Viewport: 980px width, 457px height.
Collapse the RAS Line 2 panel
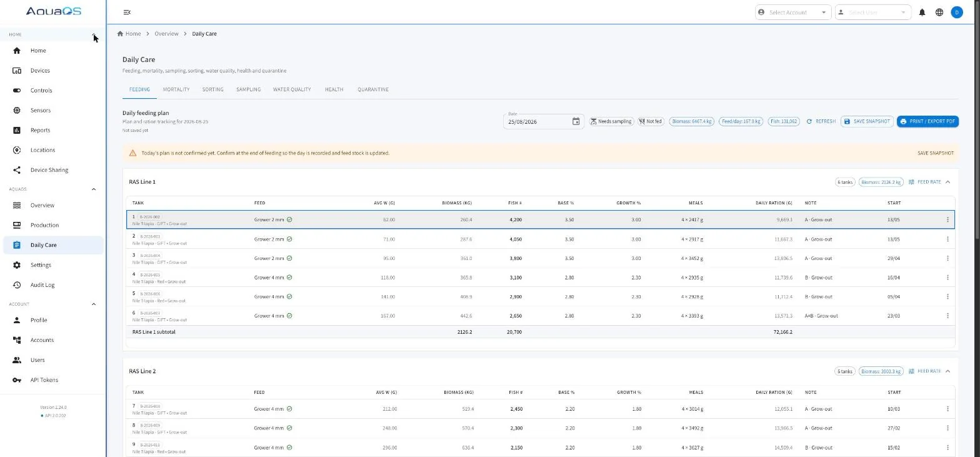[947, 371]
